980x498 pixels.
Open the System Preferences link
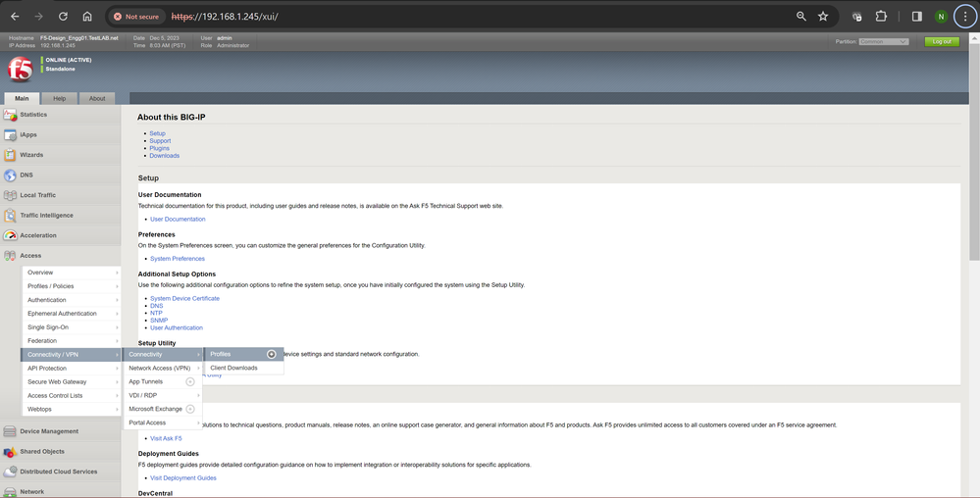(x=178, y=259)
